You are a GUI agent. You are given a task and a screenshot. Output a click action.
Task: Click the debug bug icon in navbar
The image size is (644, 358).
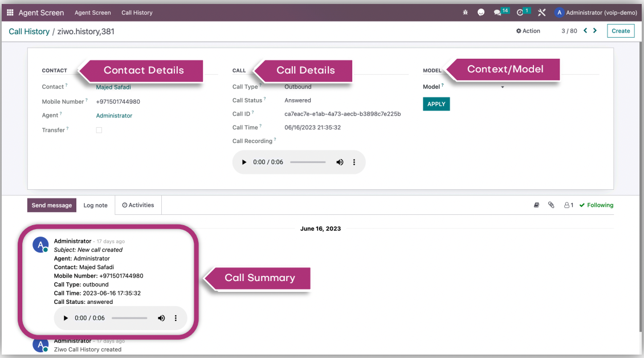(x=466, y=13)
